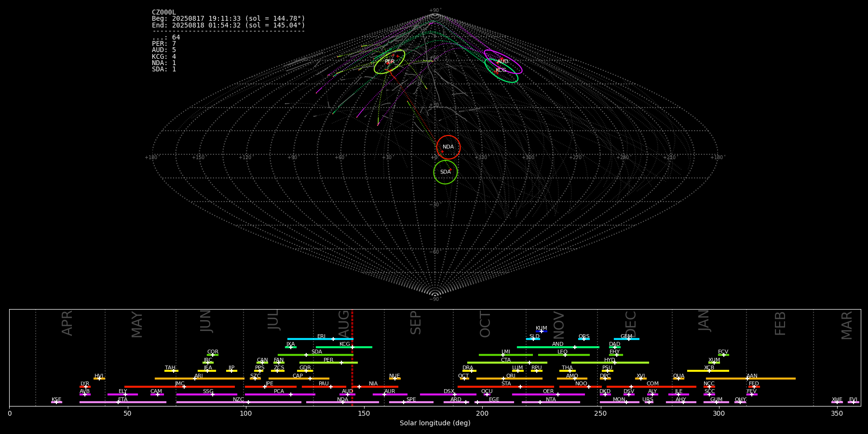Select the AUR shower bar in the timeline
The image size is (868, 434).
[x=390, y=394]
